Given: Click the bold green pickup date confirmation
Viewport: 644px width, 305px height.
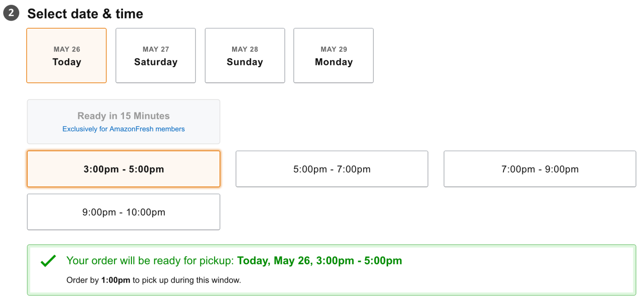Looking at the screenshot, I should click(x=319, y=261).
